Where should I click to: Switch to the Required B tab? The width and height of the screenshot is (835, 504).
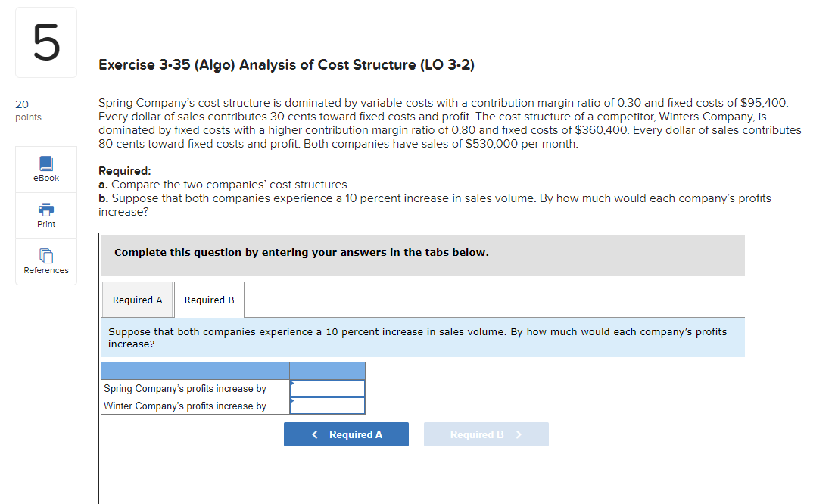pyautogui.click(x=209, y=299)
